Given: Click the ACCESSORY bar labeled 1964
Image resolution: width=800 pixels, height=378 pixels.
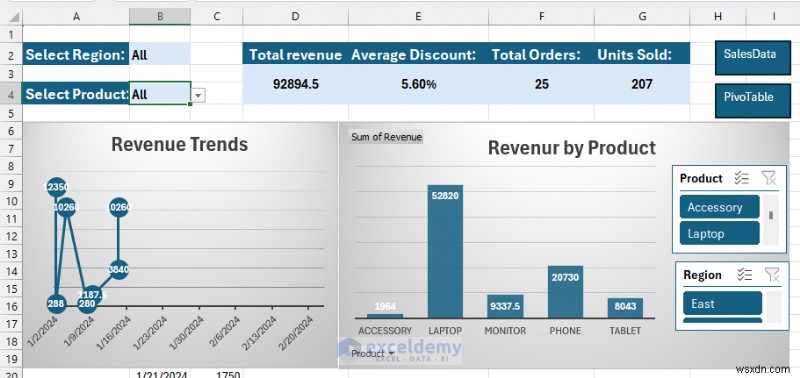Looking at the screenshot, I should [385, 316].
